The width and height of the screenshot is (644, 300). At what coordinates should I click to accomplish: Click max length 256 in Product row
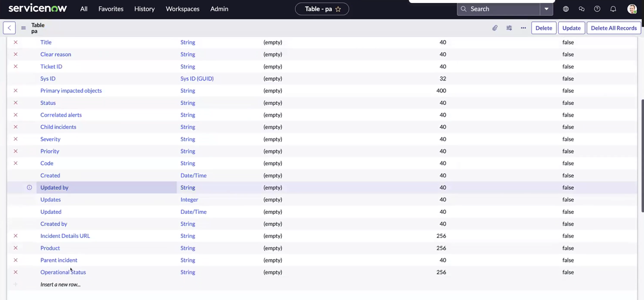click(441, 248)
